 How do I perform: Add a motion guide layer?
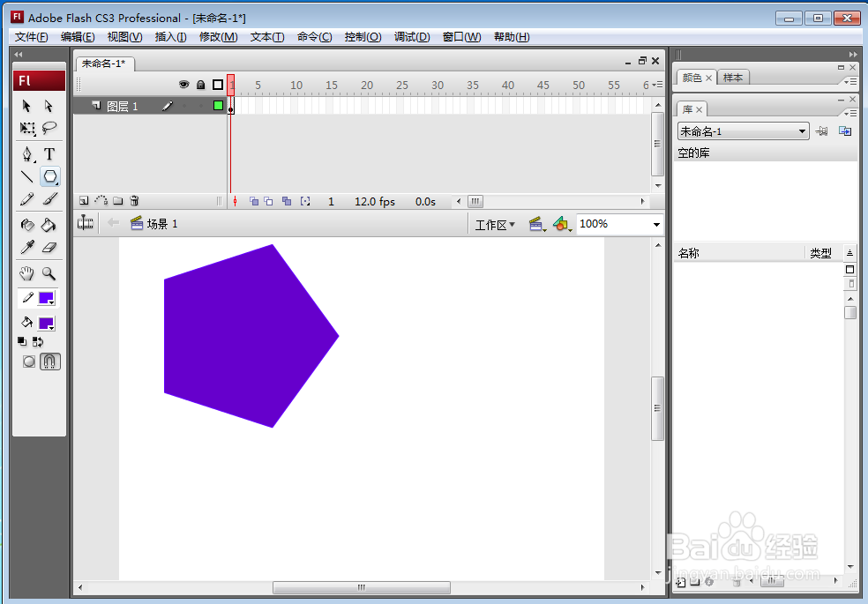pyautogui.click(x=101, y=201)
